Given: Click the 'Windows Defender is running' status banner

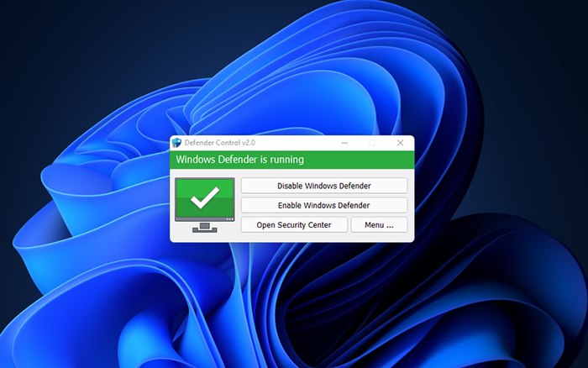Looking at the screenshot, I should pyautogui.click(x=292, y=160).
